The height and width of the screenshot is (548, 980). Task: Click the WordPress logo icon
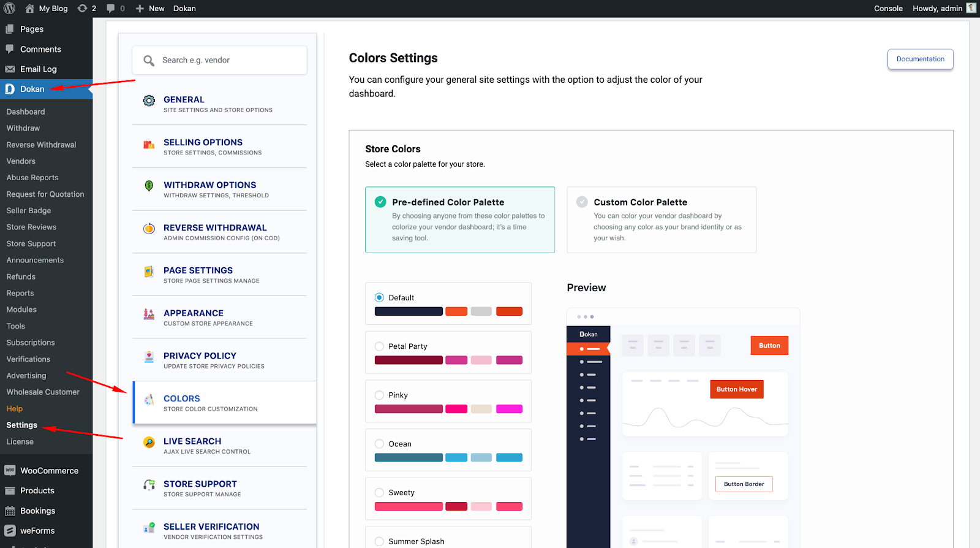[x=10, y=9]
